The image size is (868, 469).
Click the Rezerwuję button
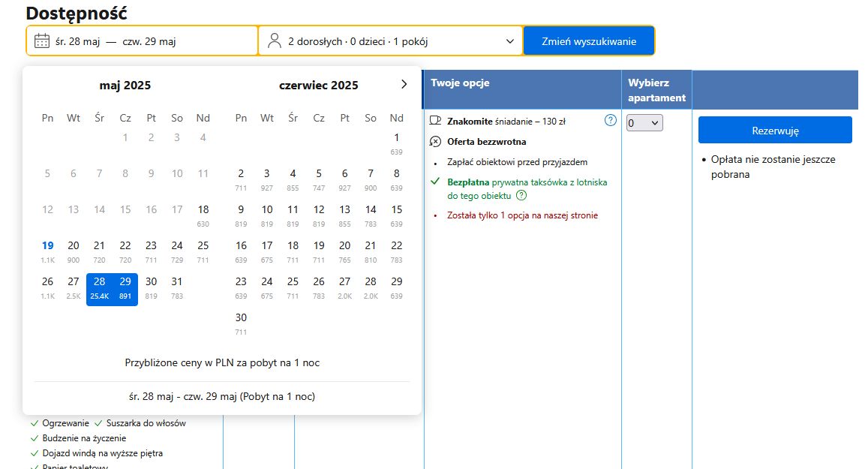pyautogui.click(x=775, y=130)
